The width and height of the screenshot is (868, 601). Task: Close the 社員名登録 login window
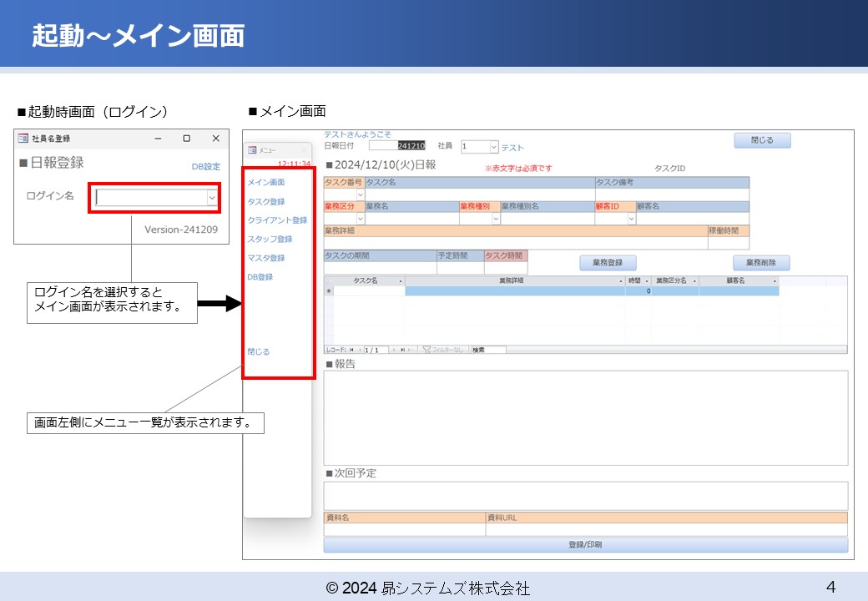coord(215,139)
